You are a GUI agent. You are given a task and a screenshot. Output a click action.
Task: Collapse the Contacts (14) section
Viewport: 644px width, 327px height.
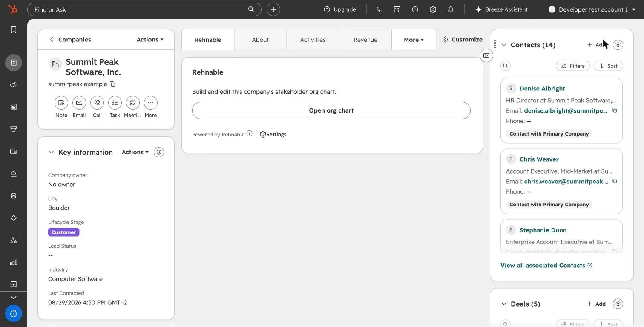coord(504,45)
